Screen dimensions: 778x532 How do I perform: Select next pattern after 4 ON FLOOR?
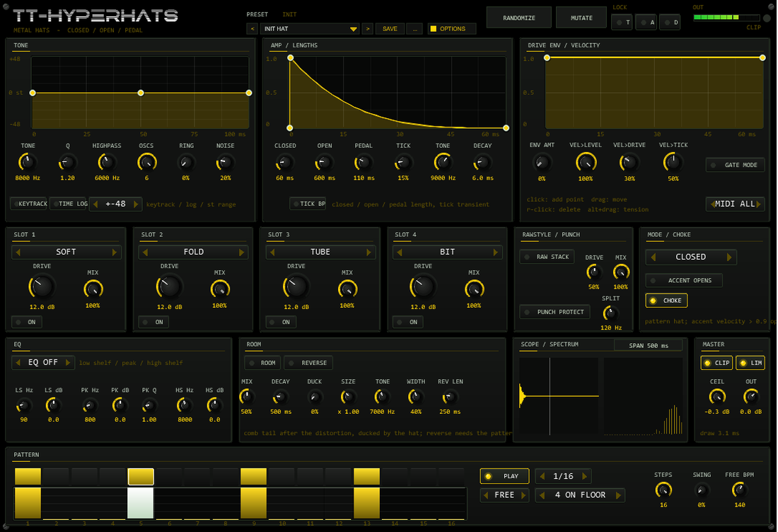[x=618, y=495]
